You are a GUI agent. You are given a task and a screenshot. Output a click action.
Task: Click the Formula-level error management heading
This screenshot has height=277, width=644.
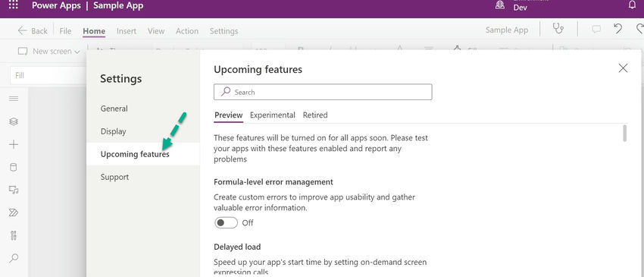tap(274, 182)
